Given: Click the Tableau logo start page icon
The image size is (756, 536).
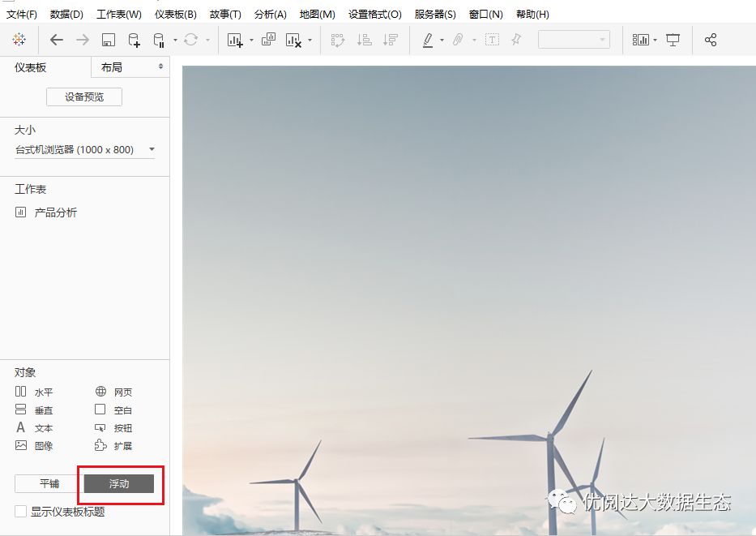Looking at the screenshot, I should (x=19, y=40).
